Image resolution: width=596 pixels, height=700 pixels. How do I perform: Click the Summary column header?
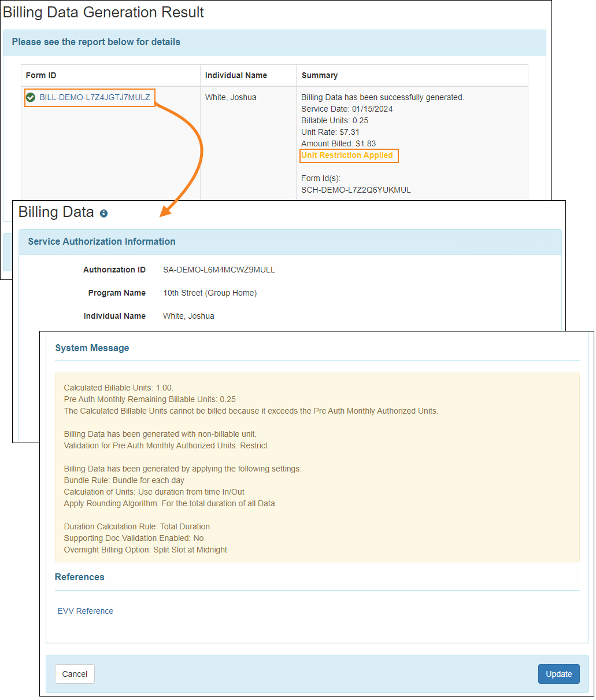[x=320, y=75]
